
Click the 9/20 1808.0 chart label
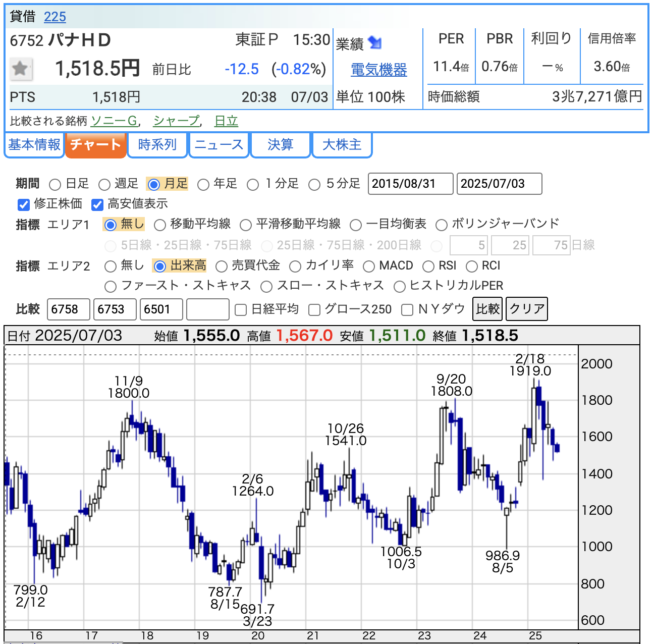coord(452,385)
